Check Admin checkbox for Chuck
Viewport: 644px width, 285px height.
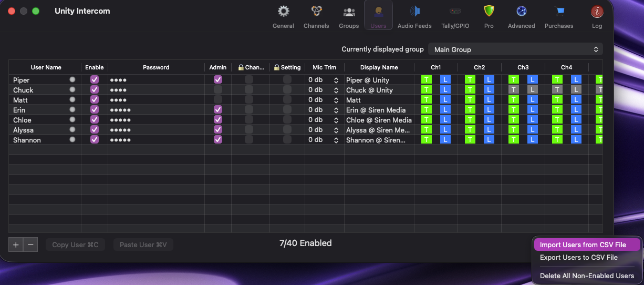pyautogui.click(x=218, y=89)
